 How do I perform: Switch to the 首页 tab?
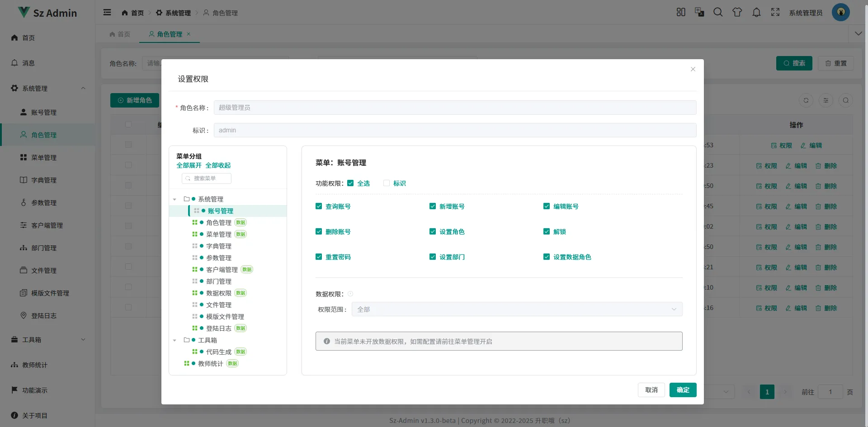[x=120, y=34]
